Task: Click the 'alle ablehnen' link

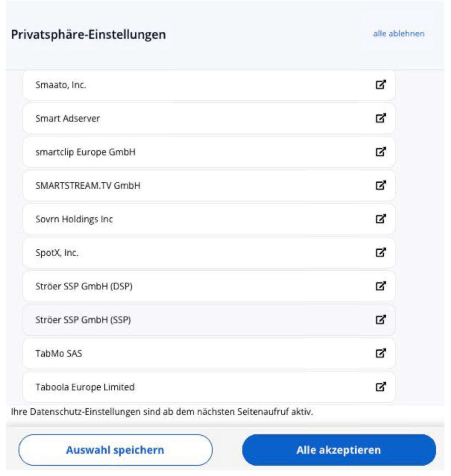Action: pos(398,34)
